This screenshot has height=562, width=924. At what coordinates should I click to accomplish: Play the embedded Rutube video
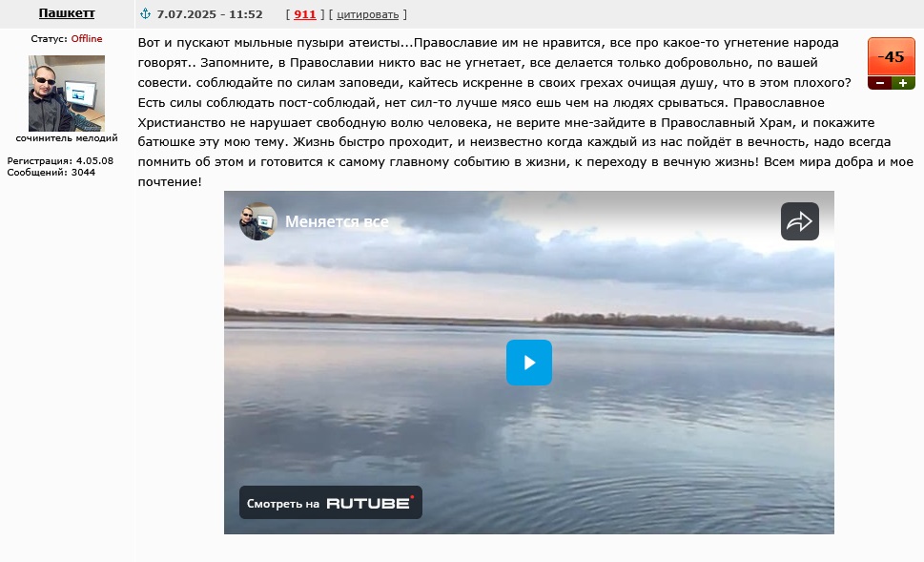click(x=528, y=362)
